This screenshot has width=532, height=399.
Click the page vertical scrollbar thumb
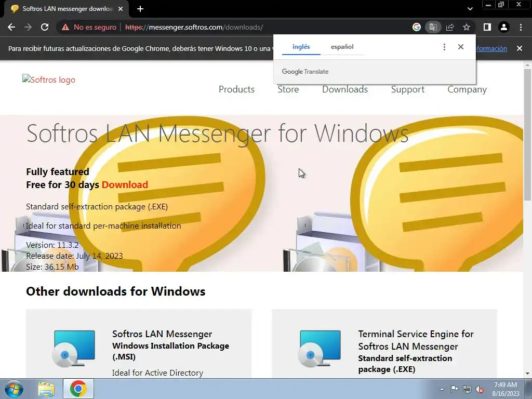(x=527, y=135)
